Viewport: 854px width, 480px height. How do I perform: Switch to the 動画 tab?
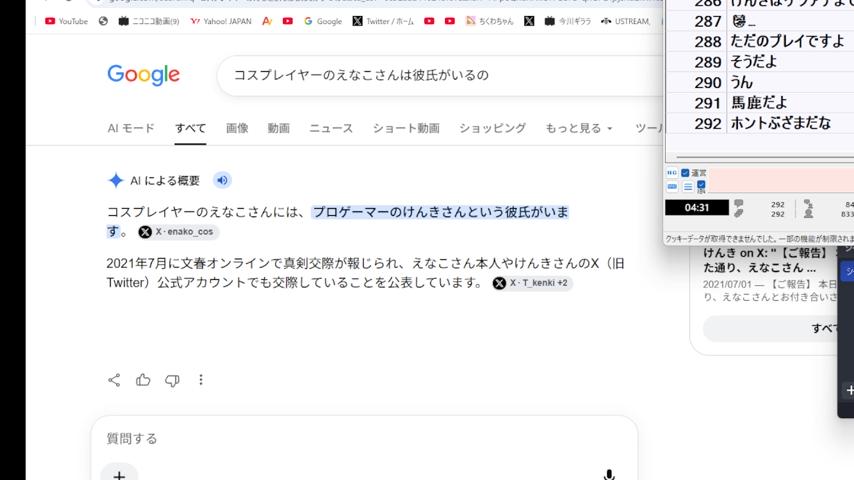tap(278, 128)
